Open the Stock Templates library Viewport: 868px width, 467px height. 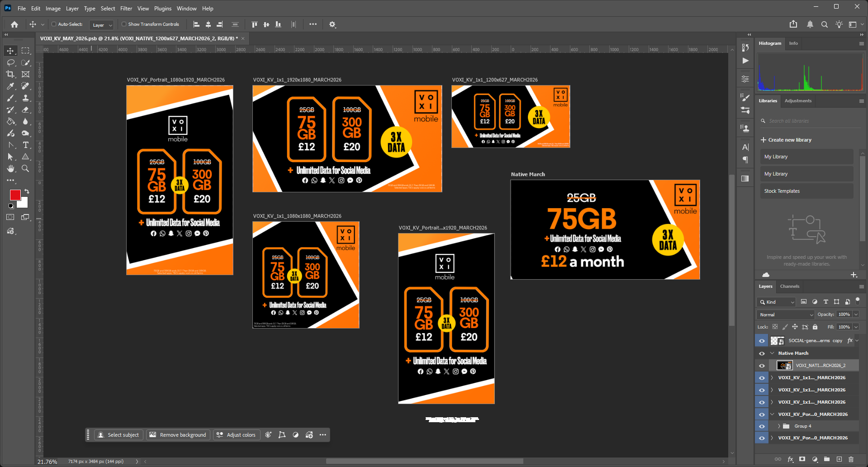(806, 191)
